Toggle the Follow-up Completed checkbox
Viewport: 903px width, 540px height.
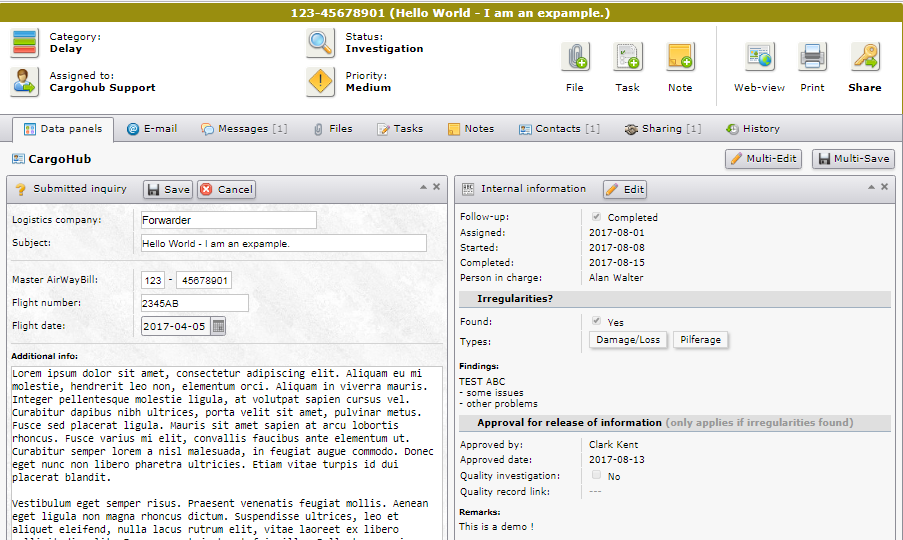tap(597, 217)
